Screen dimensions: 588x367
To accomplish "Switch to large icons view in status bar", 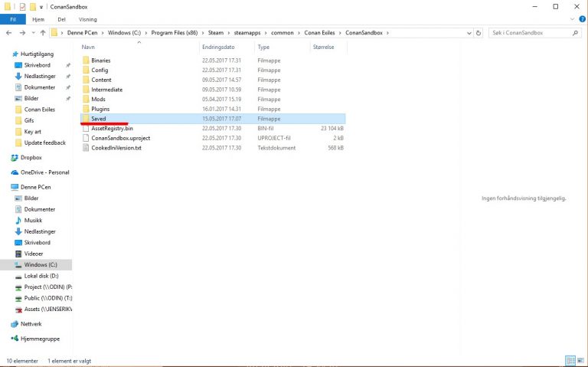I will pos(580,360).
